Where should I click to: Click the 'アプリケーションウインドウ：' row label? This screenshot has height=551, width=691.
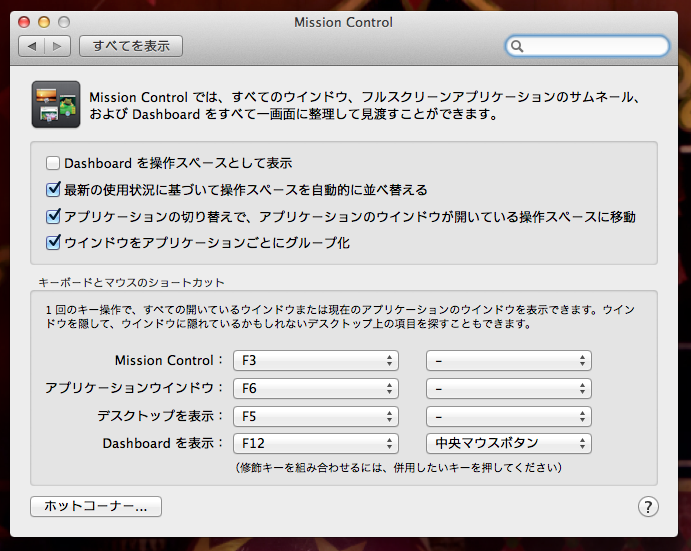(x=134, y=388)
